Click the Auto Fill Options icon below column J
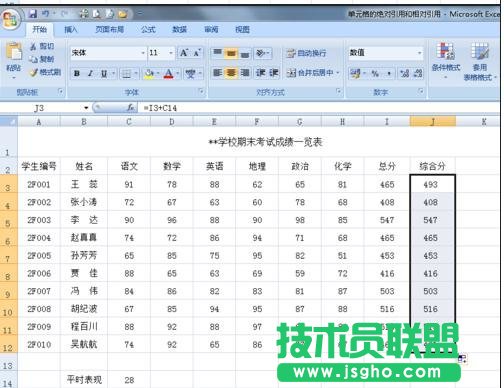504x388 pixels. tap(462, 359)
